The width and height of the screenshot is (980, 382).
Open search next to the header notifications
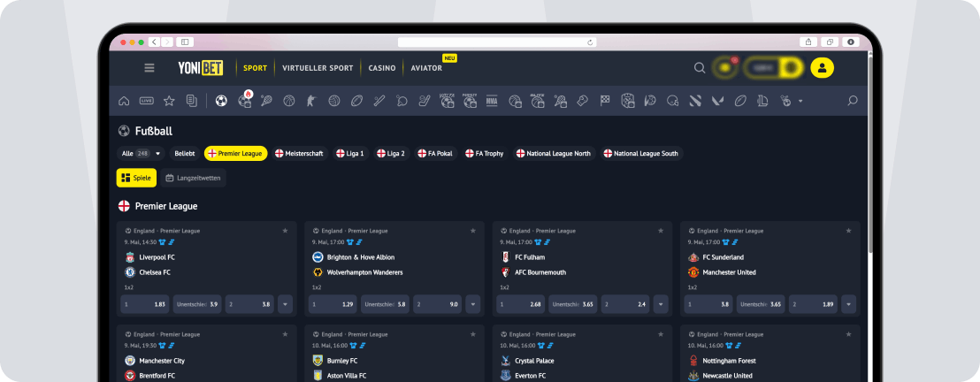tap(700, 67)
